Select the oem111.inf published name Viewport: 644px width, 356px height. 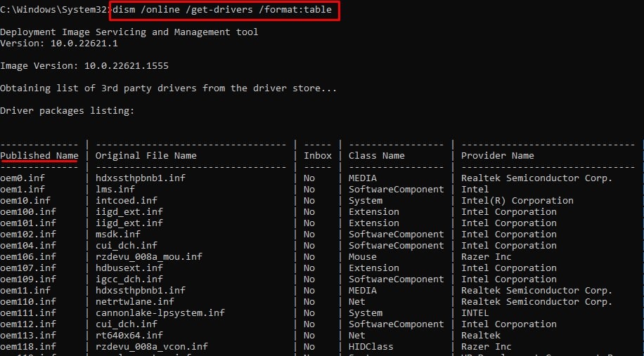click(x=28, y=313)
